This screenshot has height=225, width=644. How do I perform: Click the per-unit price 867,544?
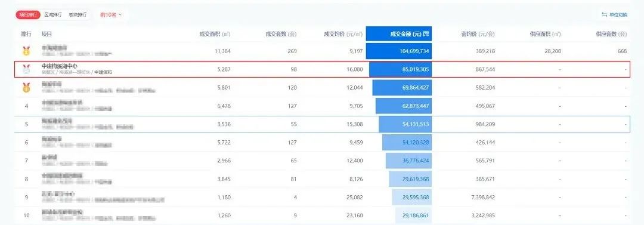coord(485,69)
